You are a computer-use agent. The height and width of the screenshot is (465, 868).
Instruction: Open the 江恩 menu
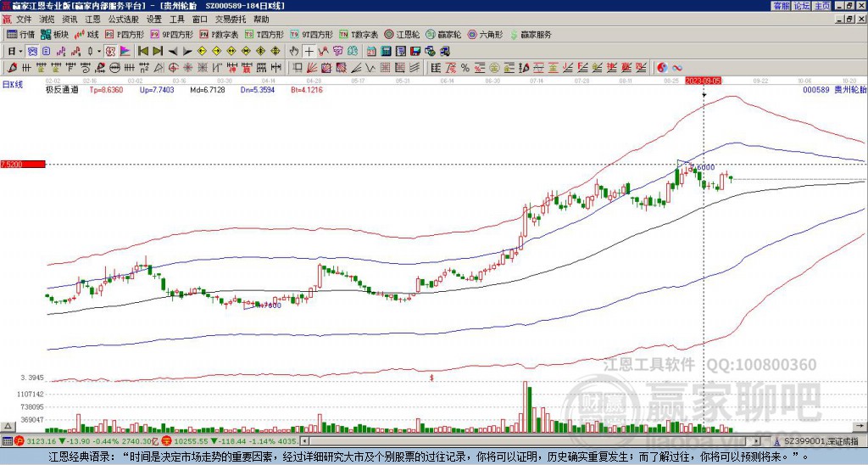pos(93,20)
